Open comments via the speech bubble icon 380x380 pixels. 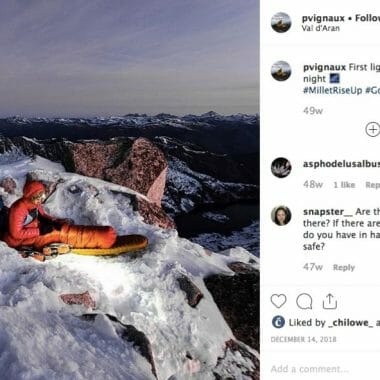point(304,302)
